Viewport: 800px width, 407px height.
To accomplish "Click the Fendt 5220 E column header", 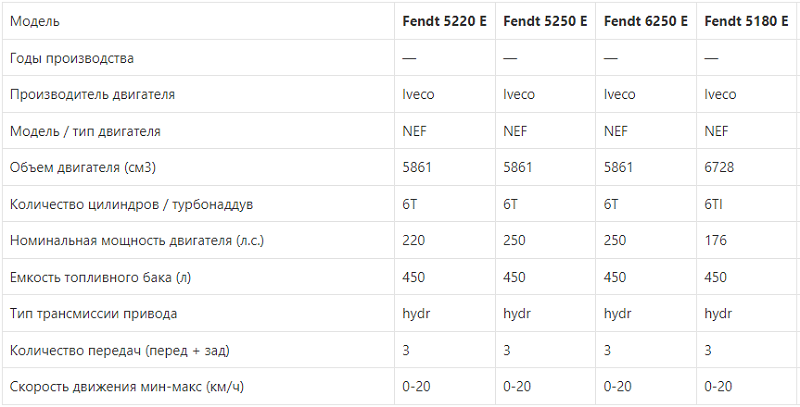I will pyautogui.click(x=444, y=21).
